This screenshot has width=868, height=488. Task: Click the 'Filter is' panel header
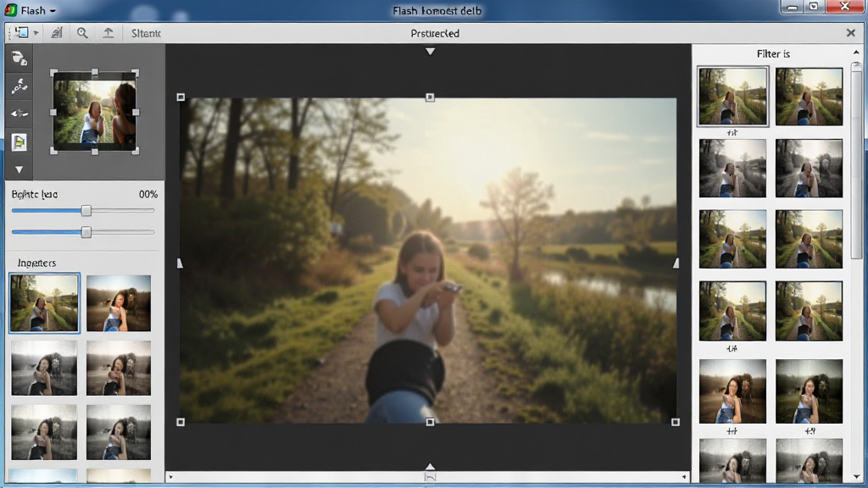point(773,53)
